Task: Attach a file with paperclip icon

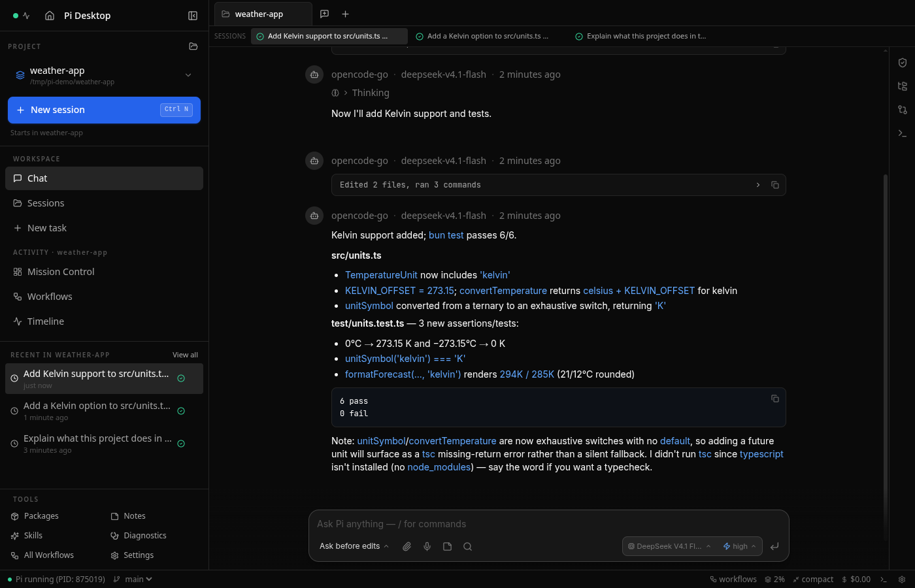Action: pyautogui.click(x=407, y=546)
